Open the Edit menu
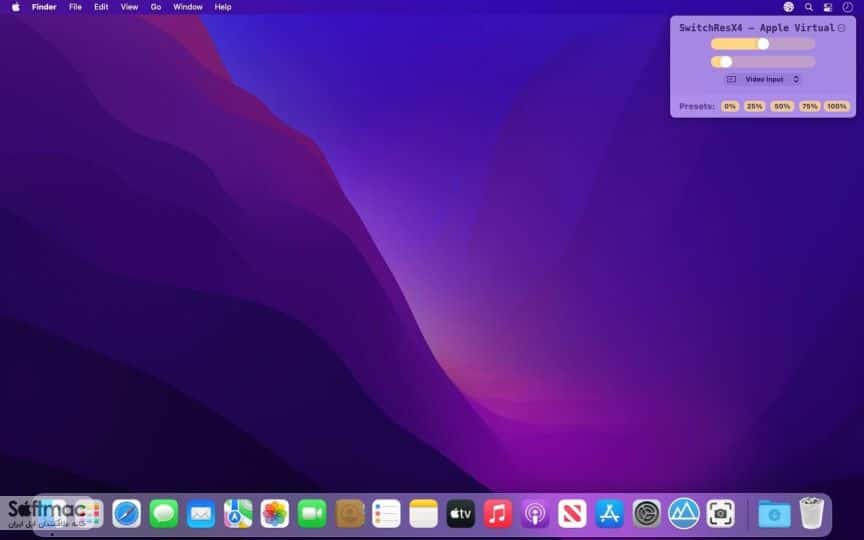 coord(101,7)
